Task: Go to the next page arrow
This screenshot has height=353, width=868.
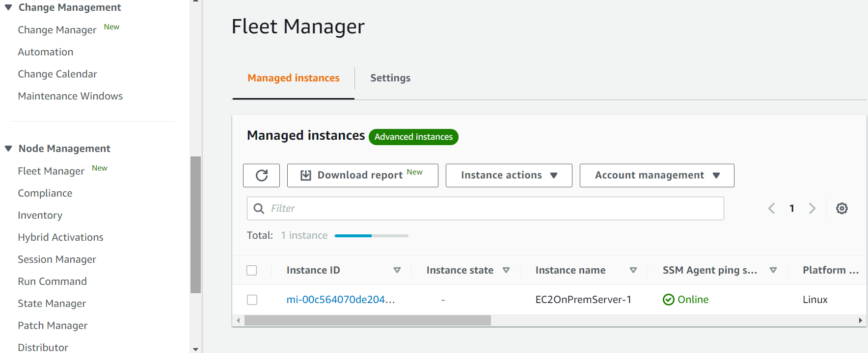Action: coord(812,208)
